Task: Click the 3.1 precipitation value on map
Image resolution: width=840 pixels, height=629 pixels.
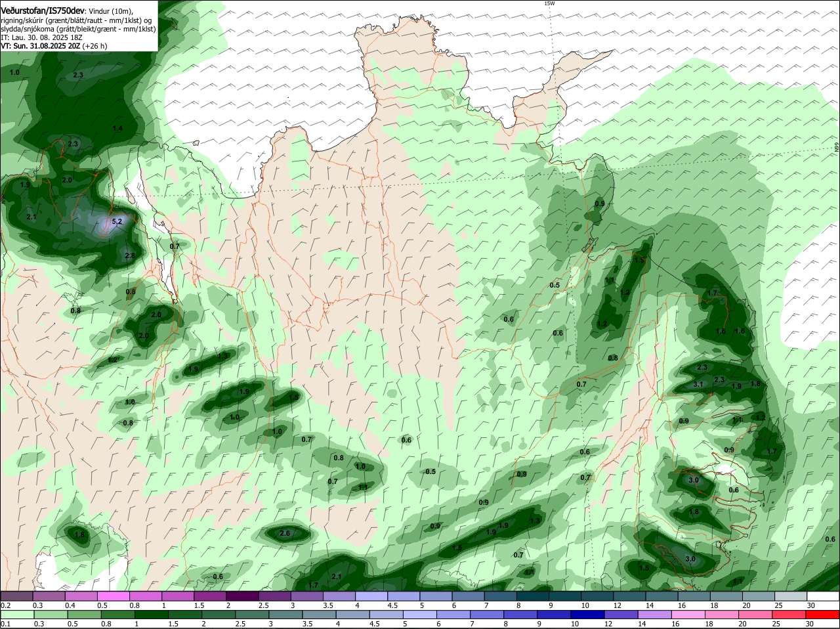Action: tap(698, 385)
